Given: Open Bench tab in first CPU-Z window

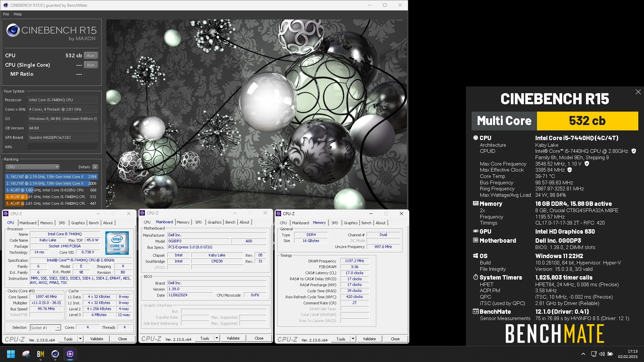Looking at the screenshot, I should pos(94,223).
